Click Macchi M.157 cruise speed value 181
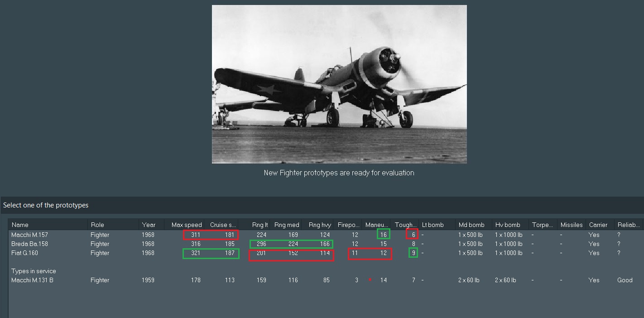Image resolution: width=644 pixels, height=318 pixels. pyautogui.click(x=230, y=235)
